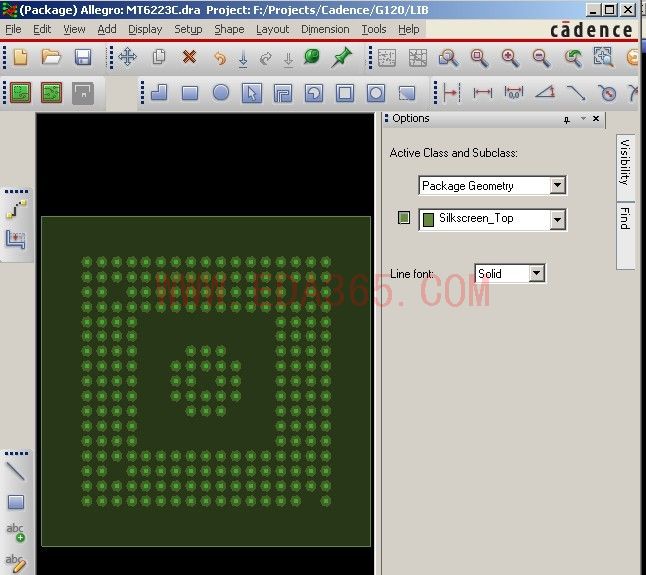Image resolution: width=646 pixels, height=575 pixels.
Task: Click the New file icon
Action: pyautogui.click(x=21, y=57)
